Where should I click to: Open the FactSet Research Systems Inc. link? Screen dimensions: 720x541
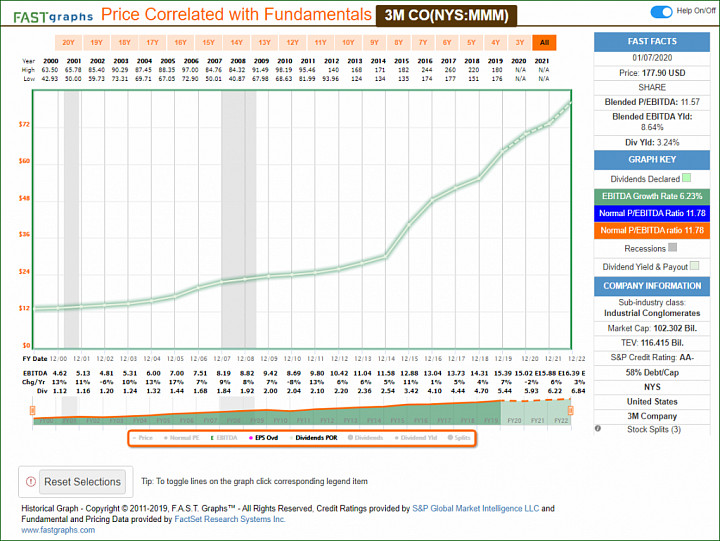click(230, 519)
